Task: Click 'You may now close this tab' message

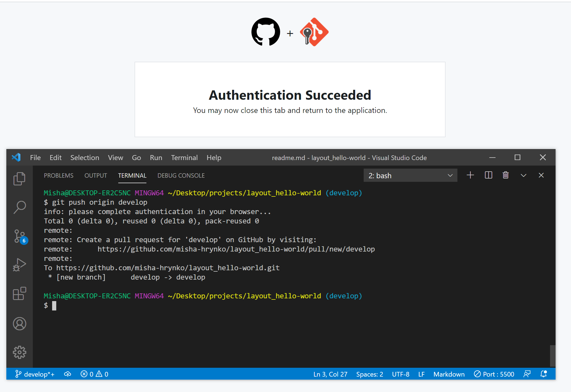Action: pos(290,110)
